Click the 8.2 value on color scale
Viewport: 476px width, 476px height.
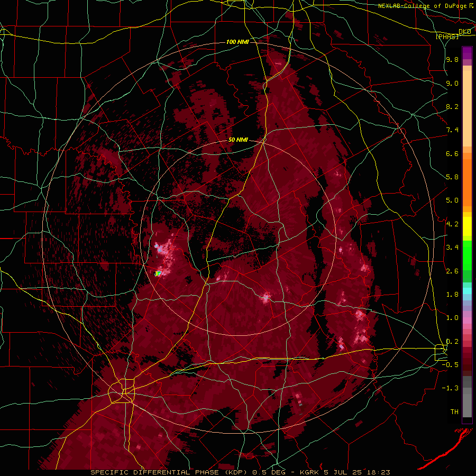pyautogui.click(x=452, y=106)
